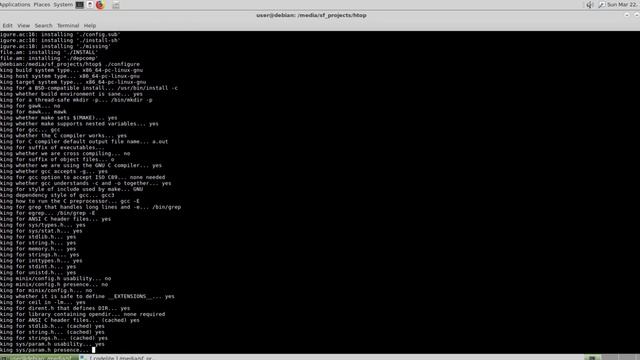Viewport: 640px width, 360px height.
Task: Click the search magnifier icon beside the clock
Action: [602, 5]
